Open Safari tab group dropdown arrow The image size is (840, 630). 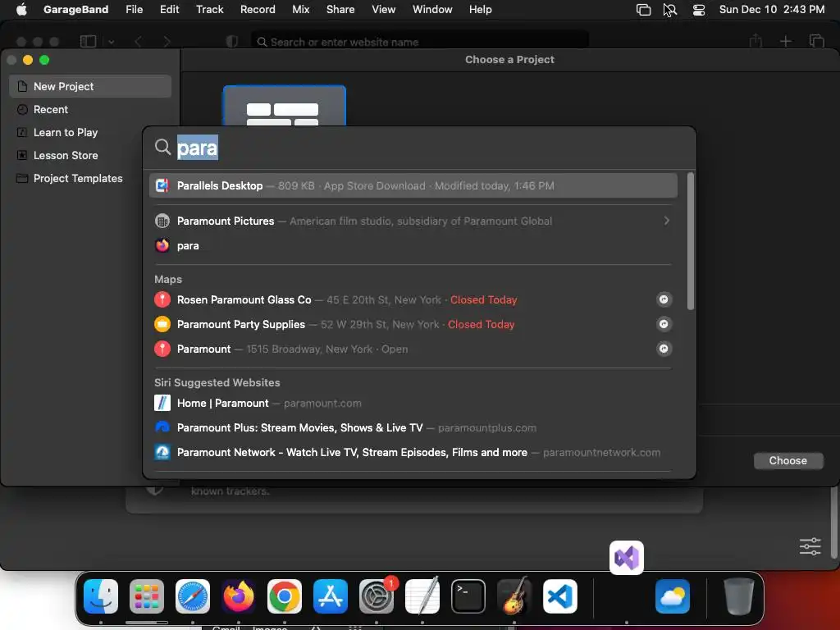[x=111, y=41]
